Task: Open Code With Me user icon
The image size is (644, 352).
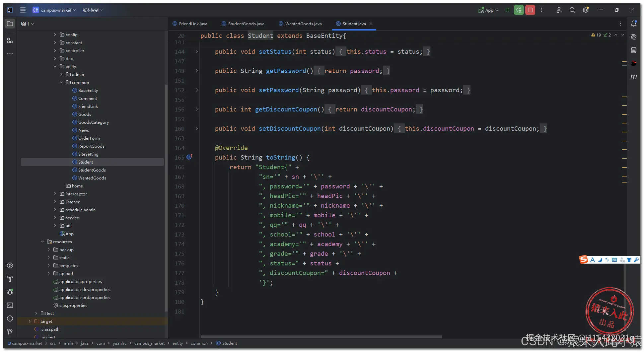Action: pos(559,10)
